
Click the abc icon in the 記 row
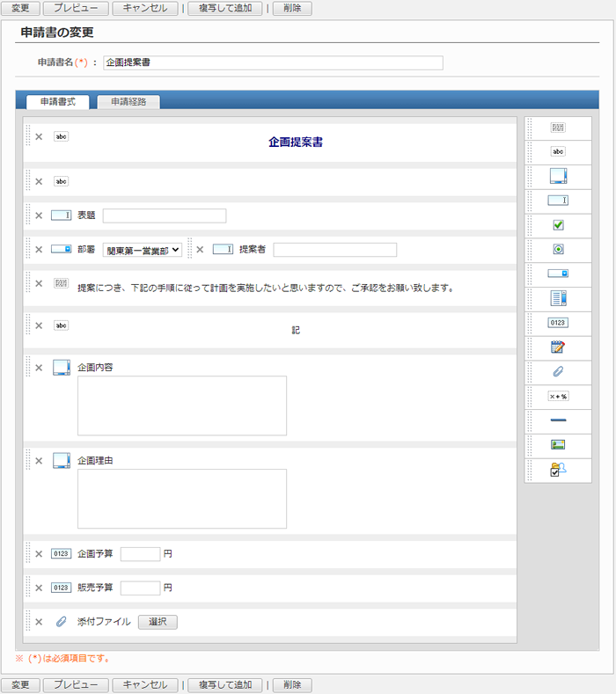(61, 325)
